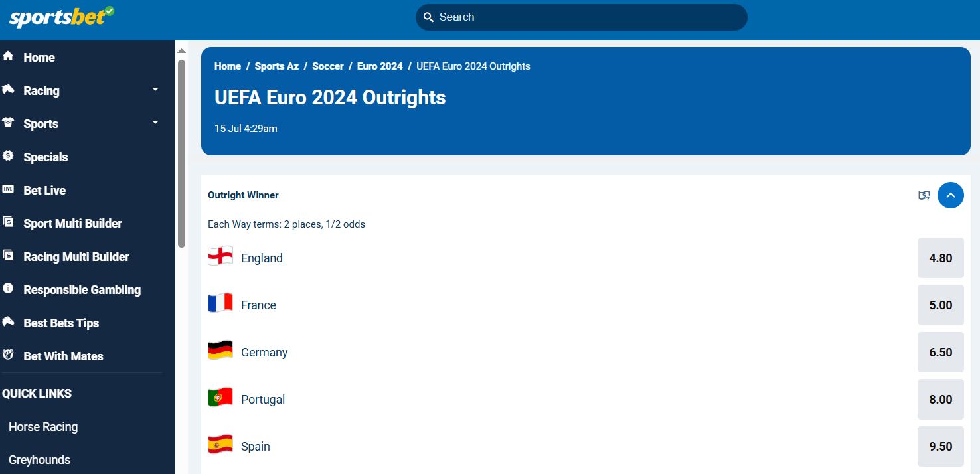
Task: Collapse the Outright Winner market chevron
Action: [950, 195]
